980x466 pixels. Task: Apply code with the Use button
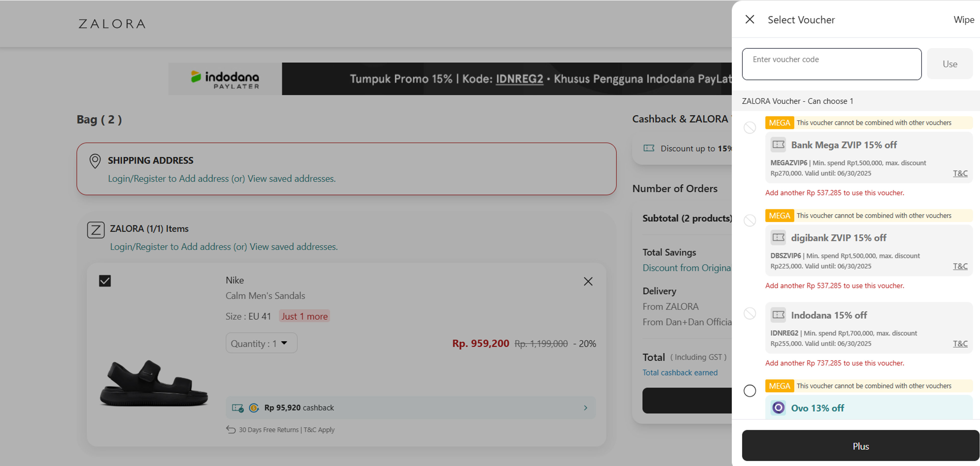click(950, 64)
